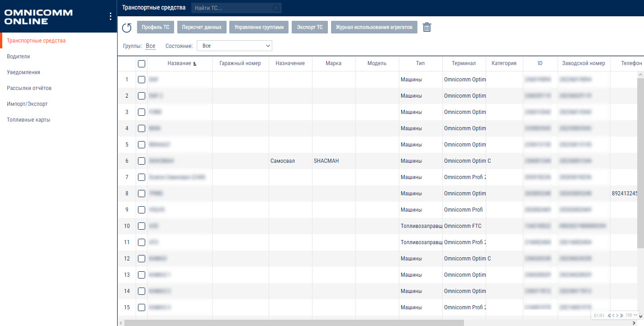644x326 pixels.
Task: Go to the first page with double-left arrow
Action: pyautogui.click(x=610, y=315)
